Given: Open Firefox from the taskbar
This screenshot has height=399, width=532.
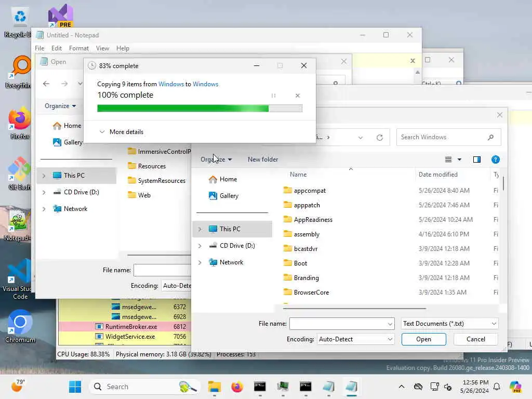Looking at the screenshot, I should pyautogui.click(x=237, y=387).
